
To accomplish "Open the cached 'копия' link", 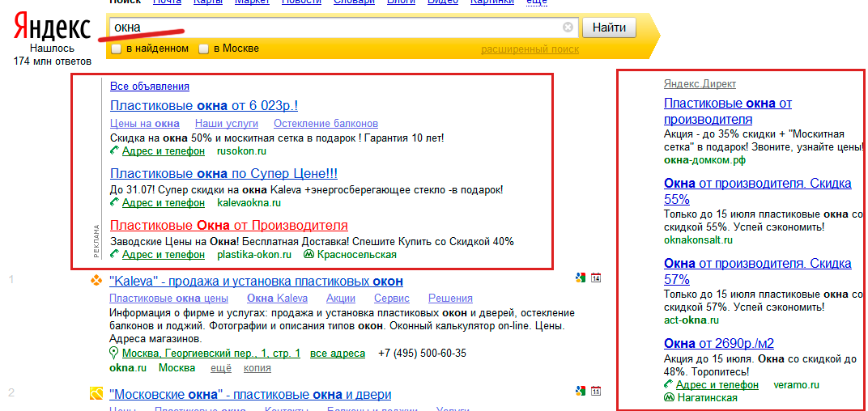I will tap(257, 368).
